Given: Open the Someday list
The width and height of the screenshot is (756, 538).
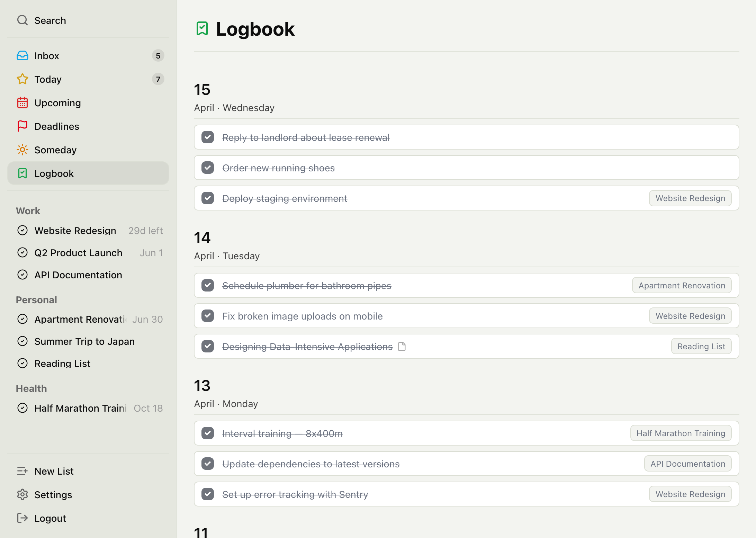Looking at the screenshot, I should pos(88,150).
